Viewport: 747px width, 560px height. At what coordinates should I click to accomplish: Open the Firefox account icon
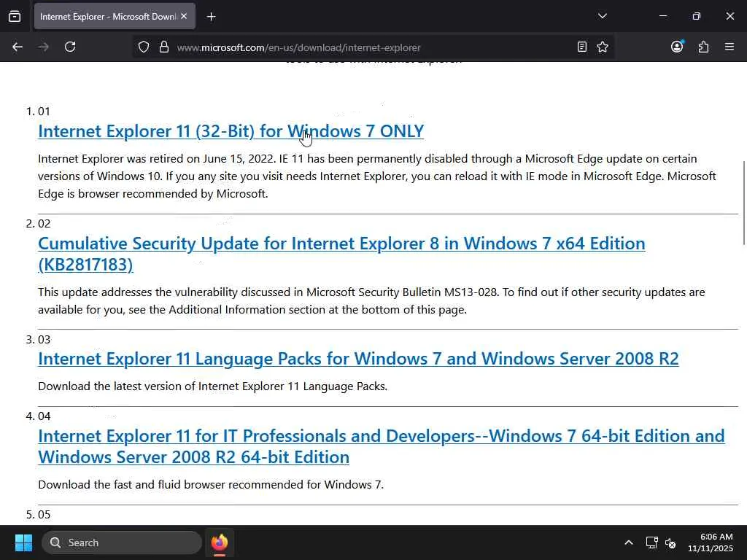(x=677, y=47)
